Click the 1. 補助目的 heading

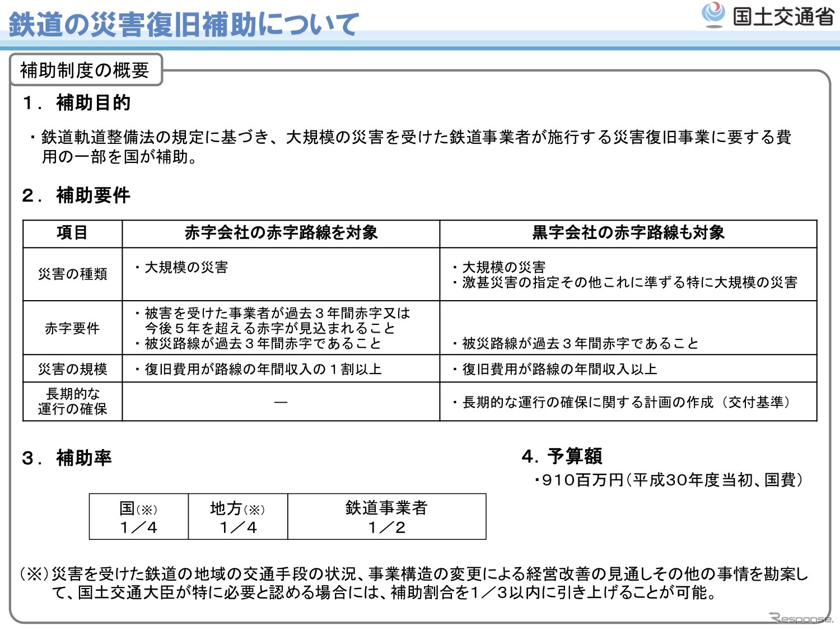click(77, 102)
